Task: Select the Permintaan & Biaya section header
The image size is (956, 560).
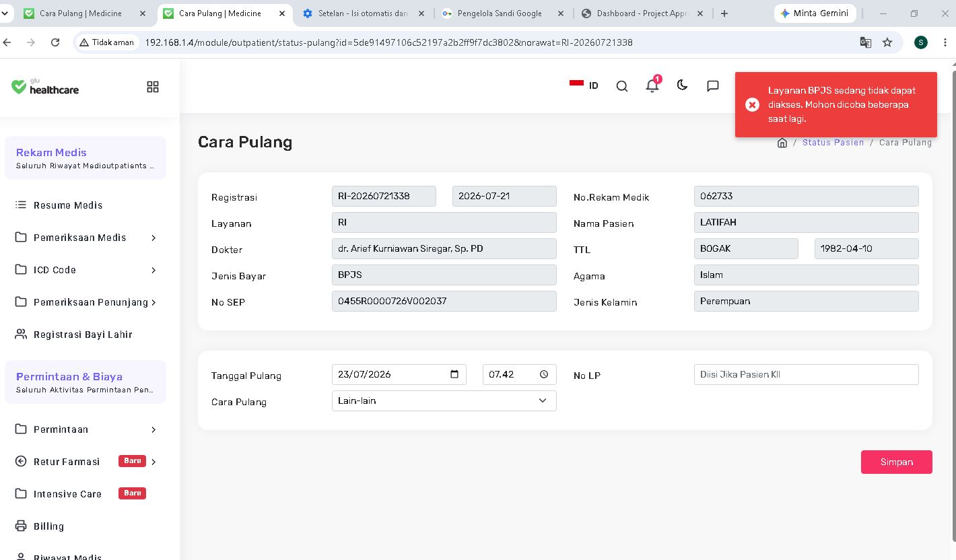Action: click(86, 382)
